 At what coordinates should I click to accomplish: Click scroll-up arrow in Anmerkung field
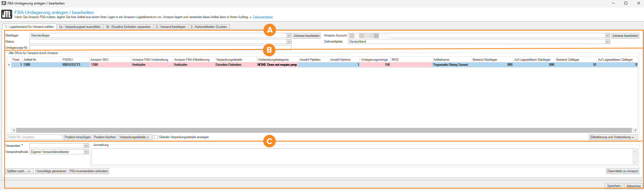[635, 152]
